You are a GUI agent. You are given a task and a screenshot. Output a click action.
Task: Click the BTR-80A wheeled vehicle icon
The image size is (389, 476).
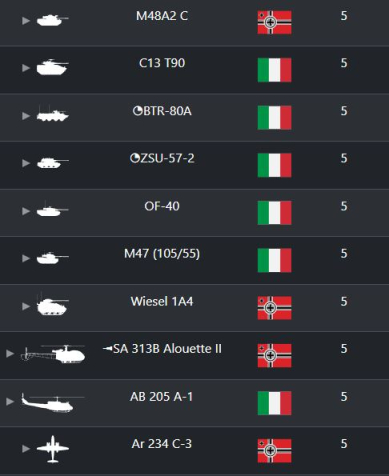pos(52,114)
